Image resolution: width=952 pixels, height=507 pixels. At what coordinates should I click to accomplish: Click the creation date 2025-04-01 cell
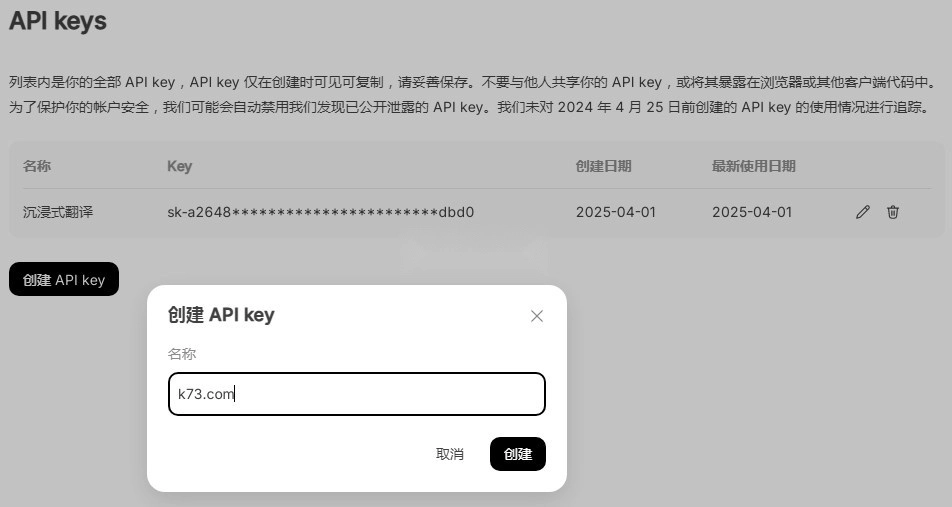616,212
